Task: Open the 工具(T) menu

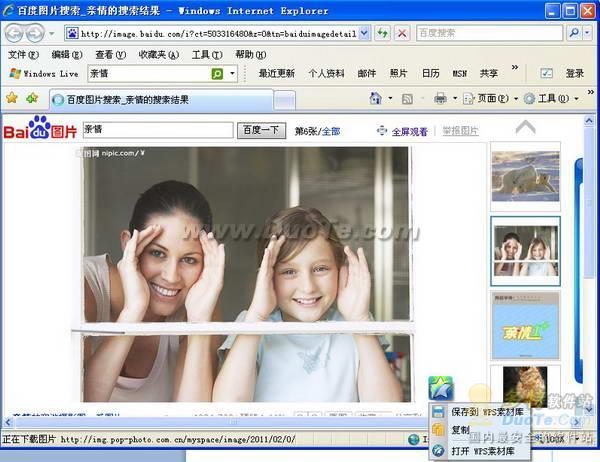Action: pyautogui.click(x=207, y=55)
